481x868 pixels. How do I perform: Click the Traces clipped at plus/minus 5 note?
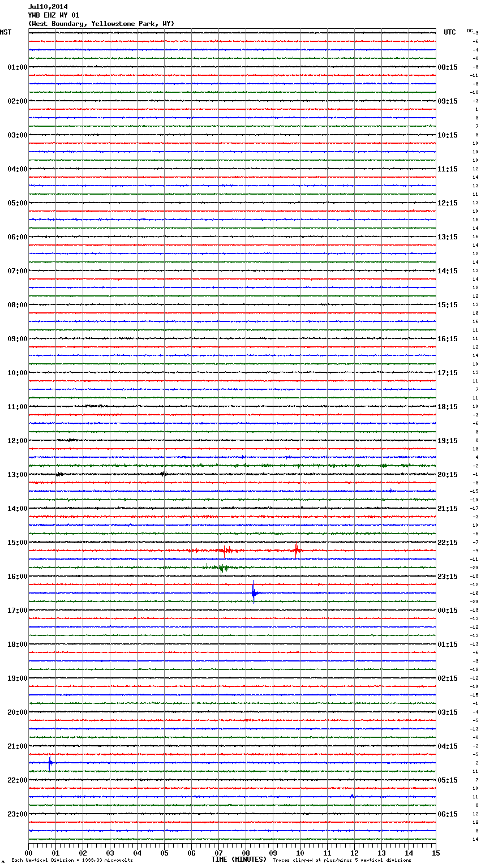[342, 860]
